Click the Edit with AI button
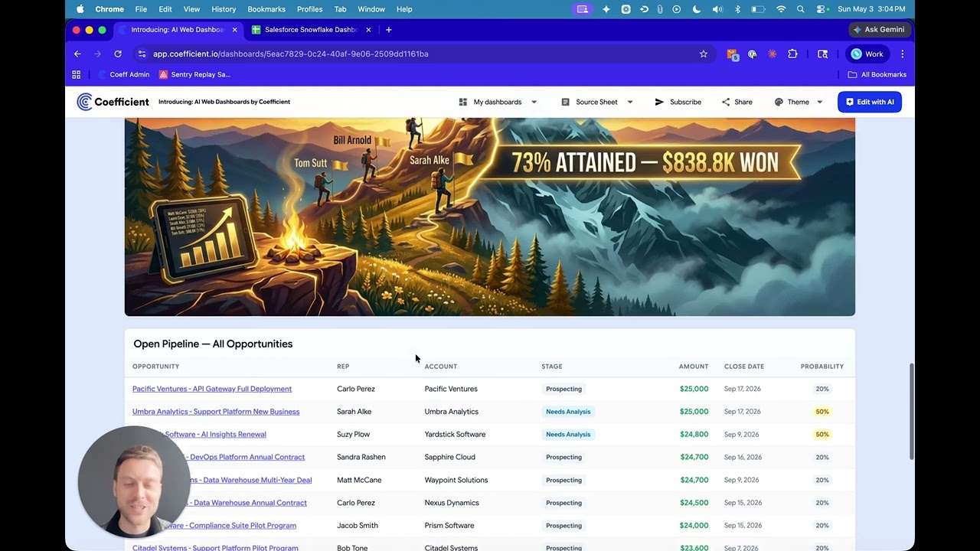 click(x=869, y=102)
